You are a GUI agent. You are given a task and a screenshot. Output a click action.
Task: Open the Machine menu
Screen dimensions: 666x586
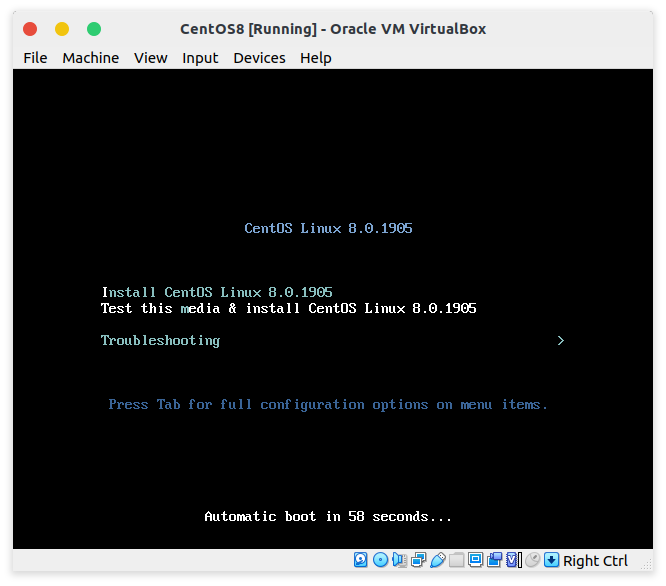90,58
